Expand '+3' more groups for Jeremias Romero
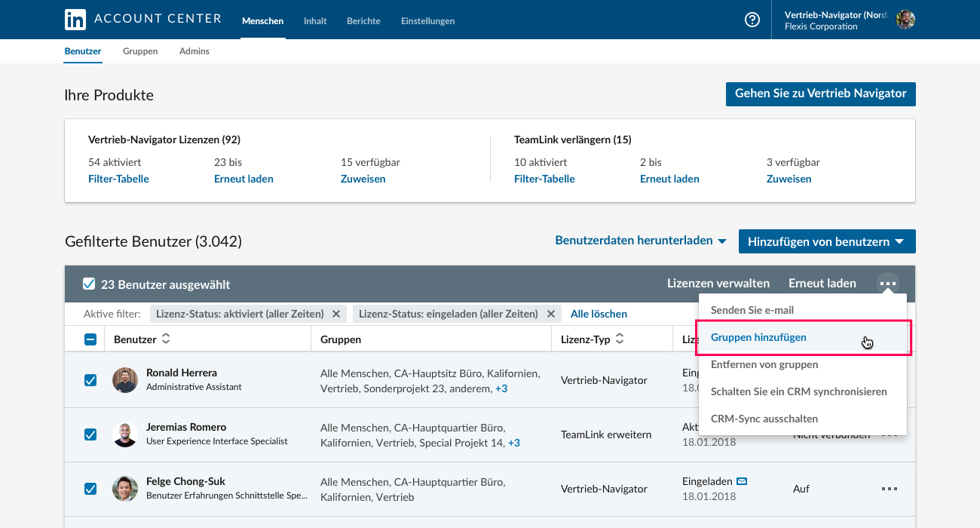980x528 pixels. coord(514,443)
